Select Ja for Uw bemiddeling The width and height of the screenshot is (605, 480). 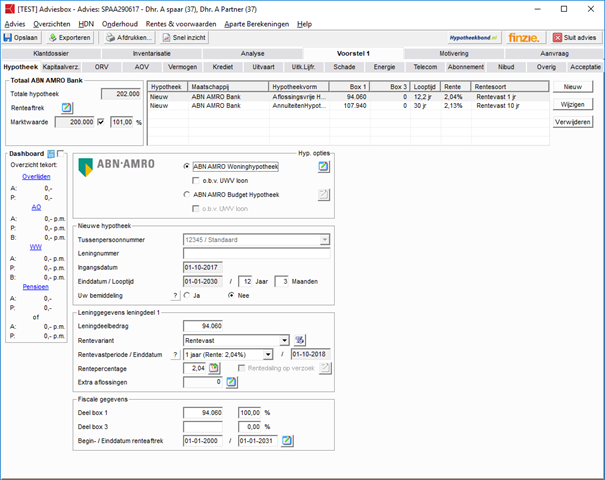[187, 295]
